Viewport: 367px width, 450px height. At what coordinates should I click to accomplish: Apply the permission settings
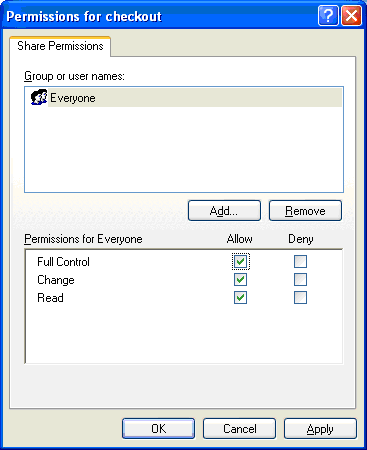point(320,429)
